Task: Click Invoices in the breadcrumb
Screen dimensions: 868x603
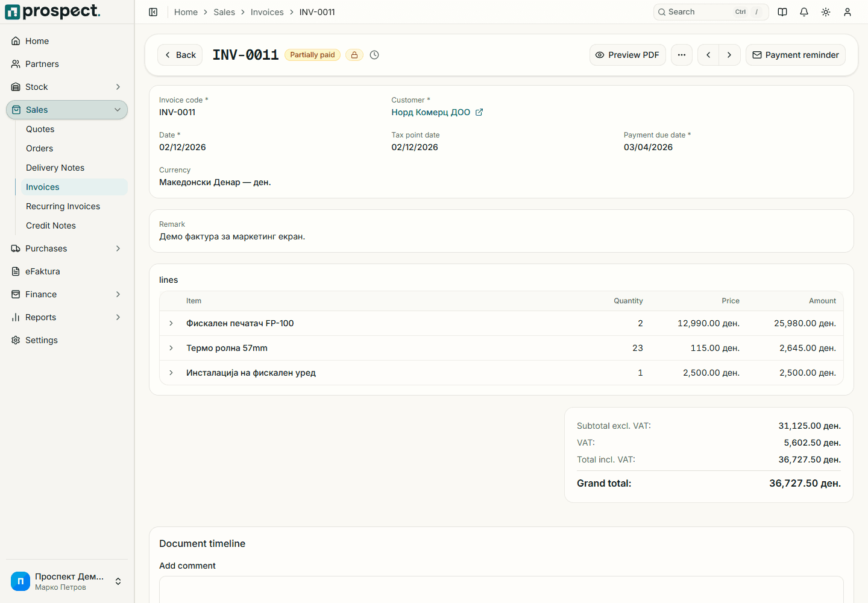Action: coord(267,12)
